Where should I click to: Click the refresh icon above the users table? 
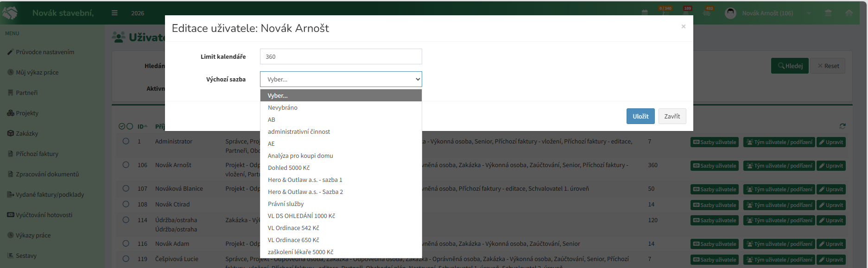coord(843,126)
